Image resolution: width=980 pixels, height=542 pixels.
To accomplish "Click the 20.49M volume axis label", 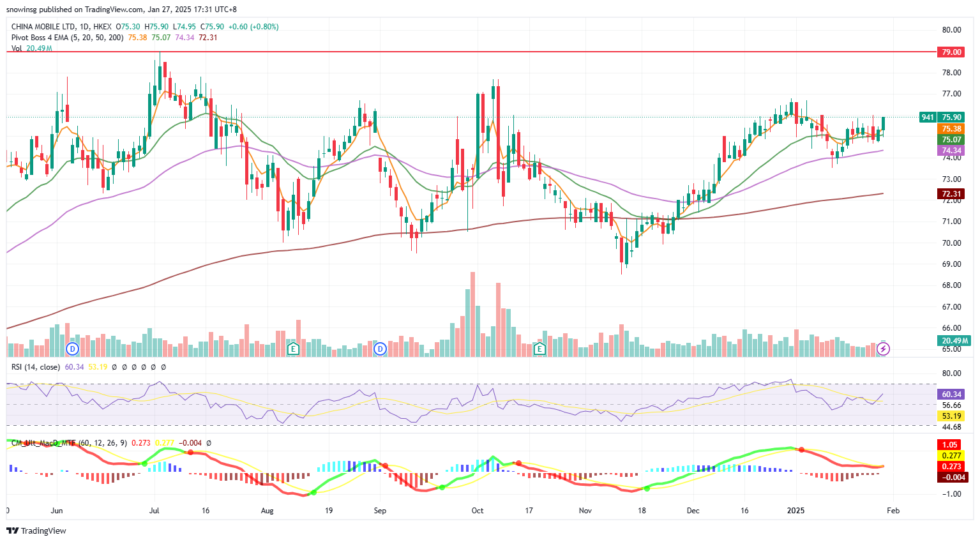I will (x=954, y=341).
